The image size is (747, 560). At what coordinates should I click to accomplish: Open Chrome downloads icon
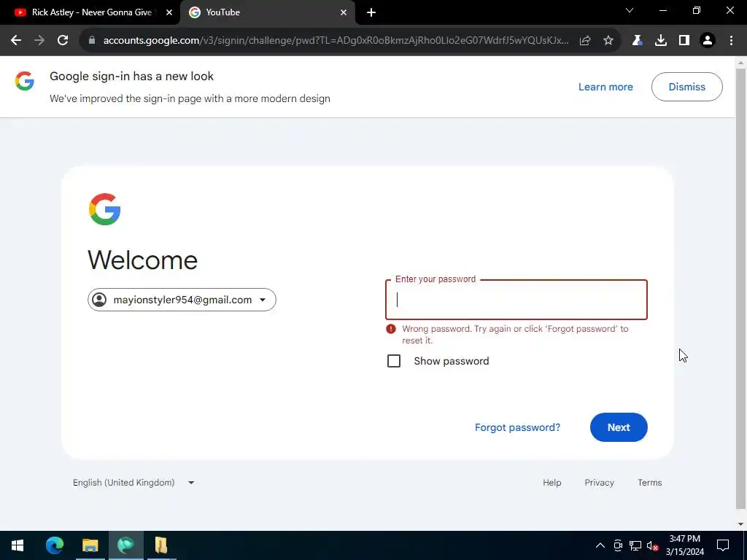(661, 41)
